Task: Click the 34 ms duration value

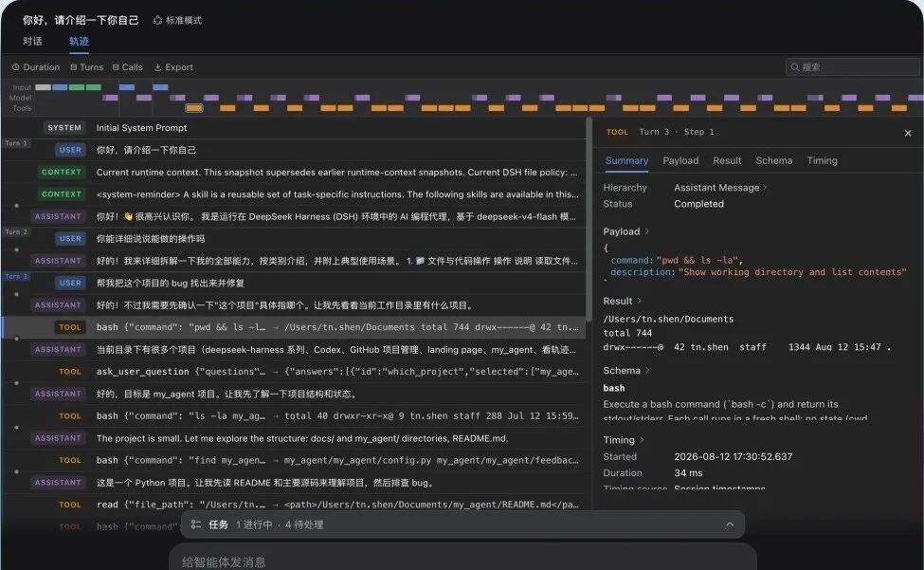Action: pos(688,472)
